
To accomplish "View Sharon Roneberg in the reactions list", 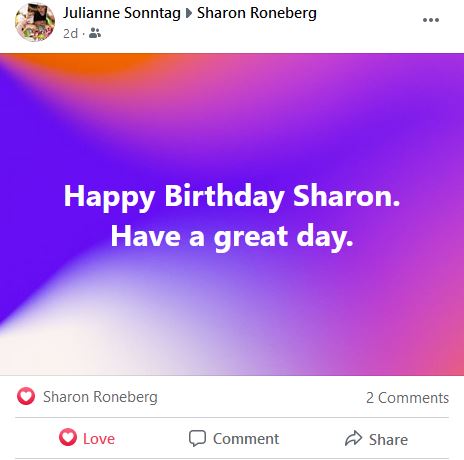I will pyautogui.click(x=100, y=397).
